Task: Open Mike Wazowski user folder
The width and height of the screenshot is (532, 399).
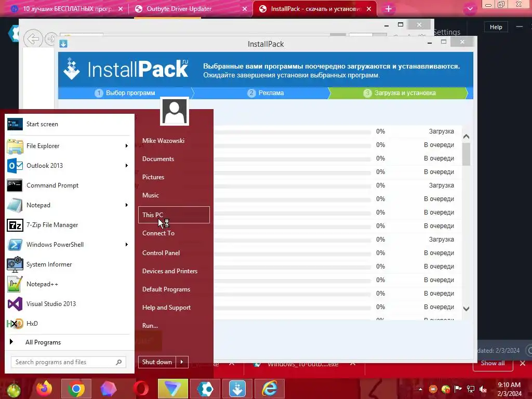Action: point(163,140)
